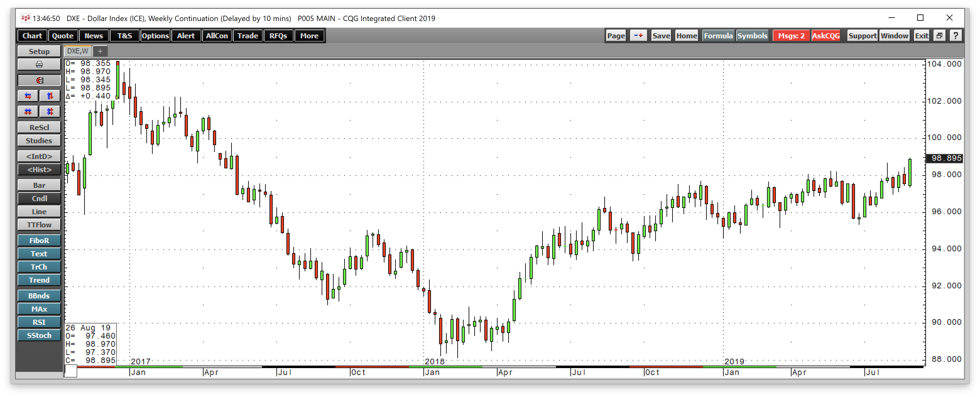Click the vertical compress arrows icon
Image resolution: width=980 pixels, height=397 pixels.
(50, 111)
